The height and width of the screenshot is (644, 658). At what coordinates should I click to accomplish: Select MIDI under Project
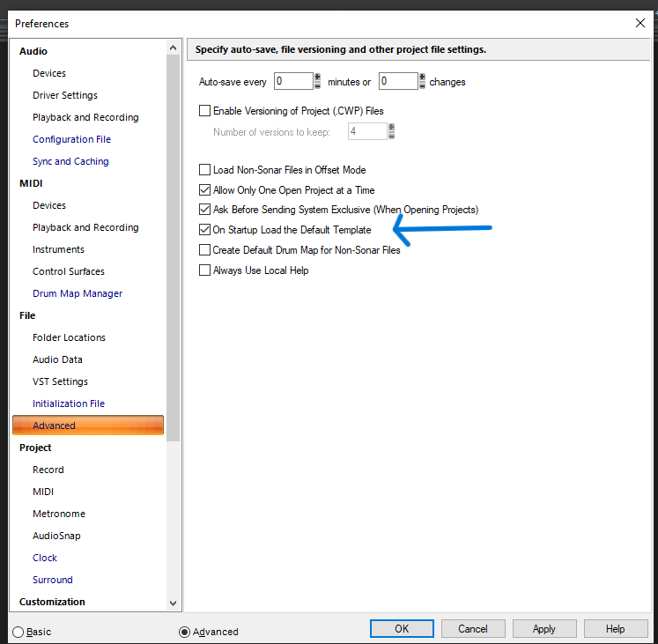coord(43,492)
